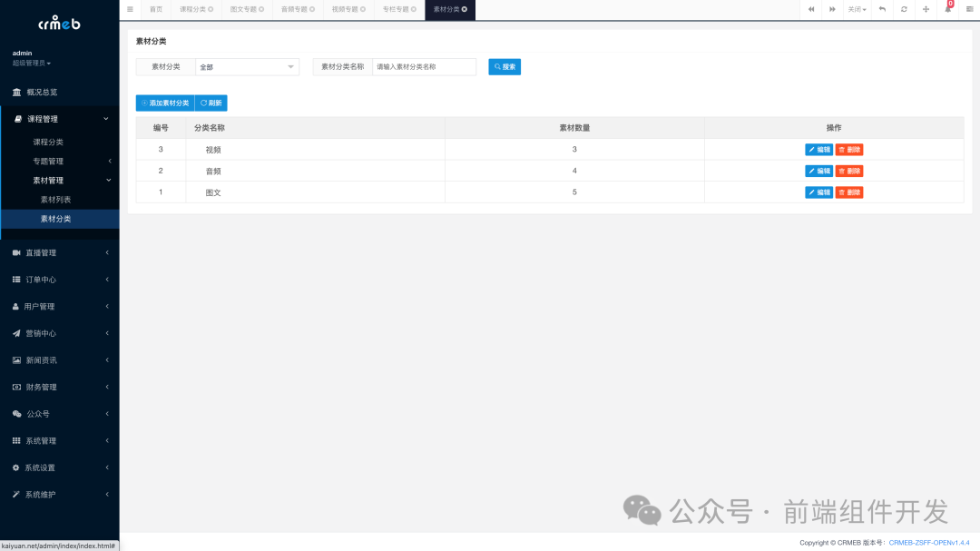Click the 编号 column header

161,128
